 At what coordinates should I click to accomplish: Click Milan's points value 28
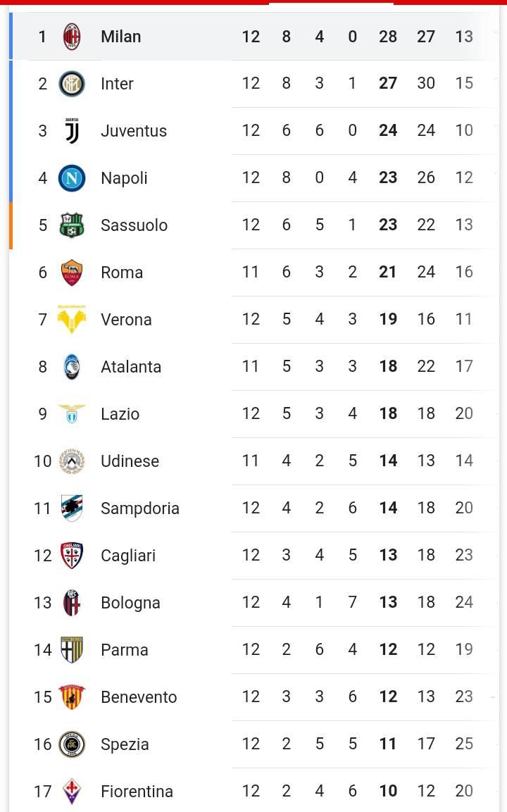pyautogui.click(x=388, y=37)
